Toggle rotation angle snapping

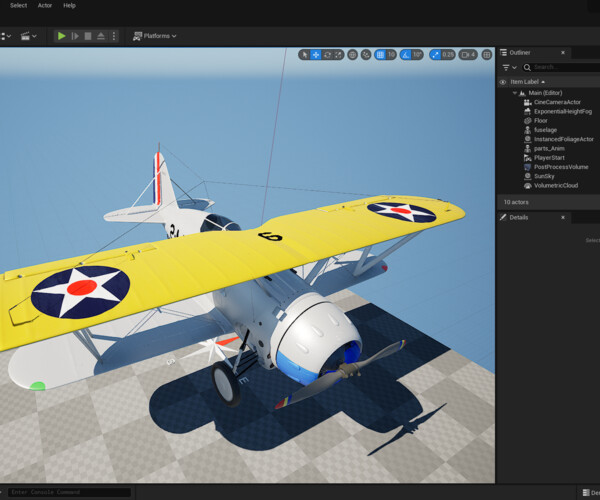[x=406, y=55]
